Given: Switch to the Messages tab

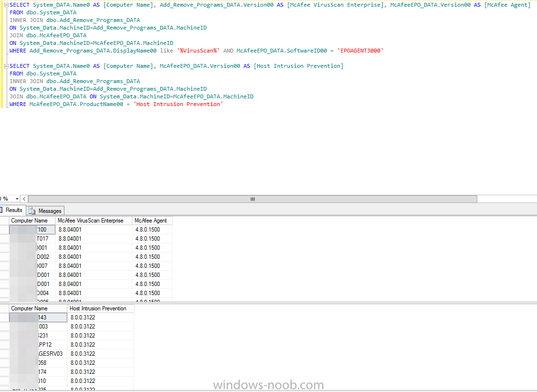Looking at the screenshot, I should pos(45,211).
